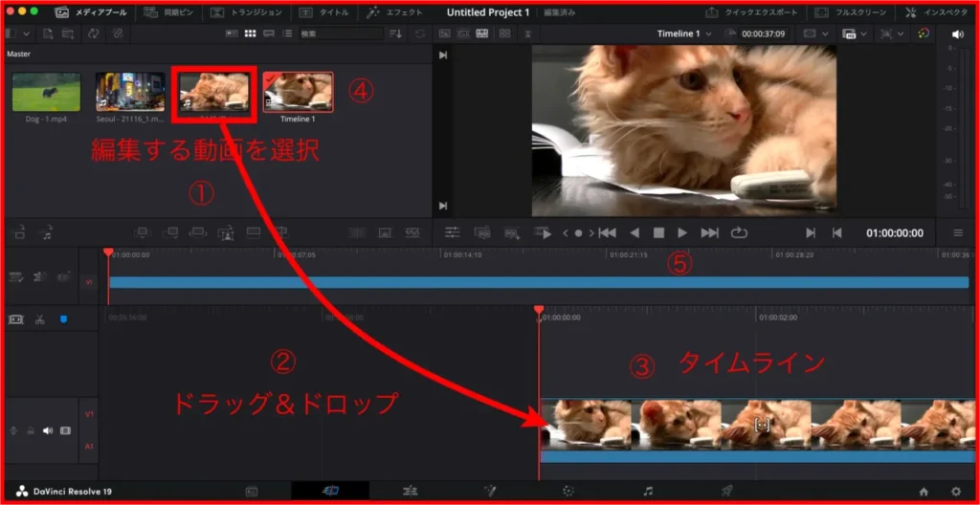980x505 pixels.
Task: Select the Timeline 1 thumbnail in media pool
Action: (x=298, y=92)
